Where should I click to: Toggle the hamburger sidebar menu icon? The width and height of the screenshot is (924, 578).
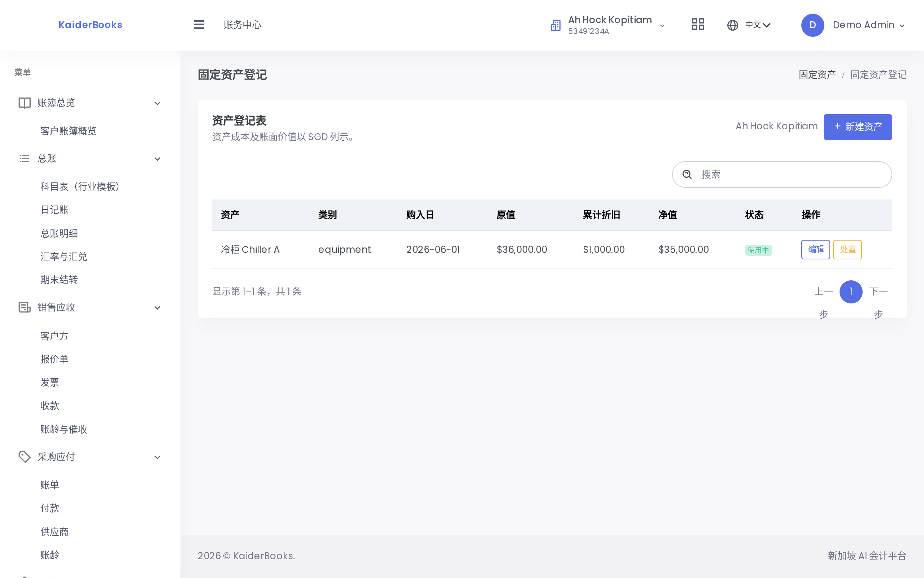click(x=199, y=25)
